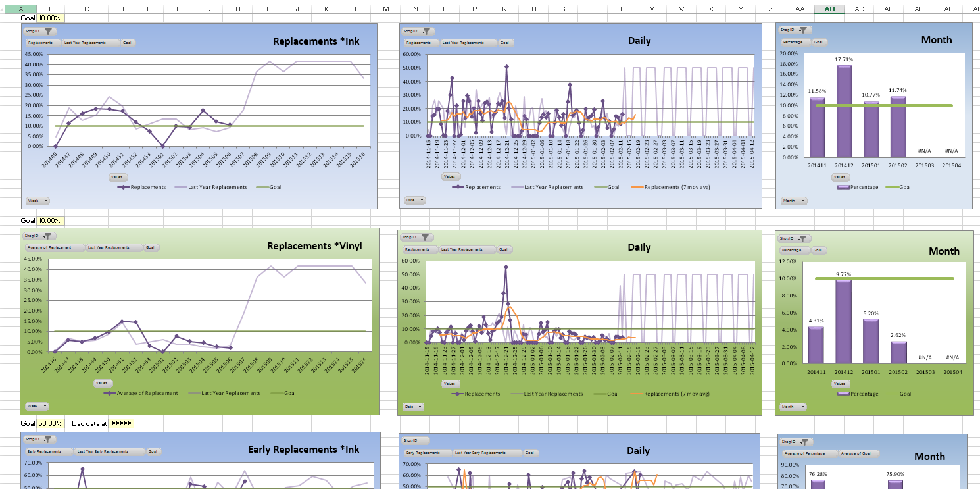Click Values button under top Daily chart
980x489 pixels.
pyautogui.click(x=449, y=176)
